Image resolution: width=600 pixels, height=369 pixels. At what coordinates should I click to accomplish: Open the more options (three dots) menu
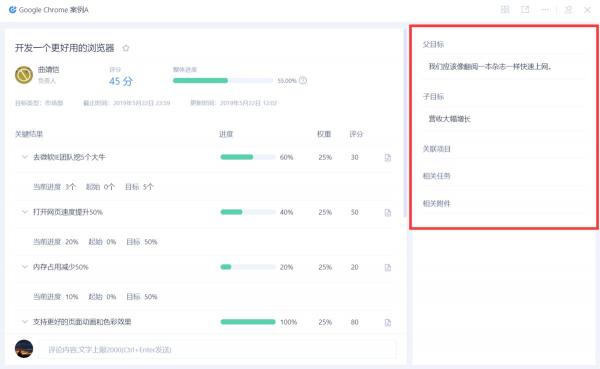click(546, 10)
